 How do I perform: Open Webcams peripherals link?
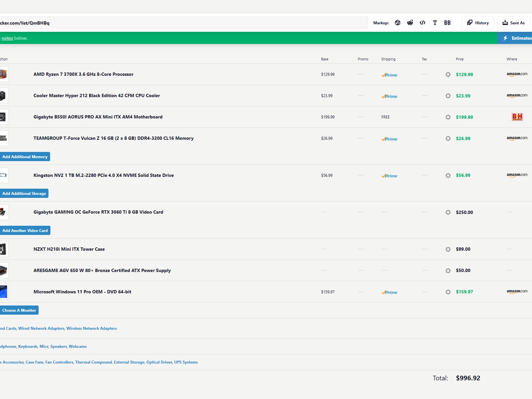(x=78, y=346)
